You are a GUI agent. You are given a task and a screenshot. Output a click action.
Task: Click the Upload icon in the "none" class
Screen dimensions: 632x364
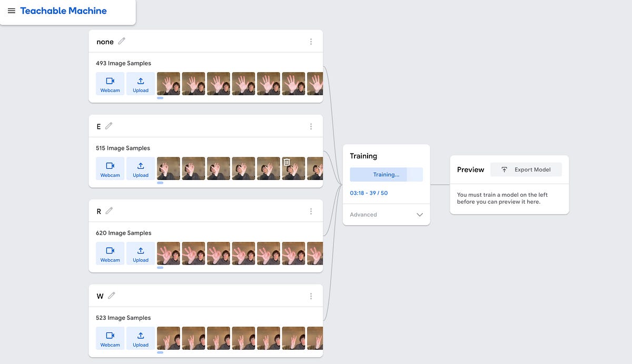click(x=140, y=83)
